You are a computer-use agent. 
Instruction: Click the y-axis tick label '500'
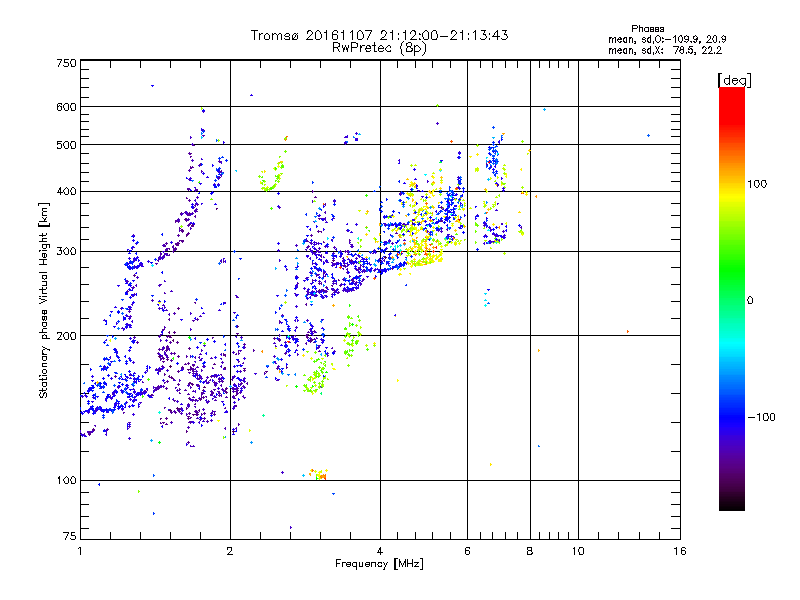pyautogui.click(x=66, y=145)
